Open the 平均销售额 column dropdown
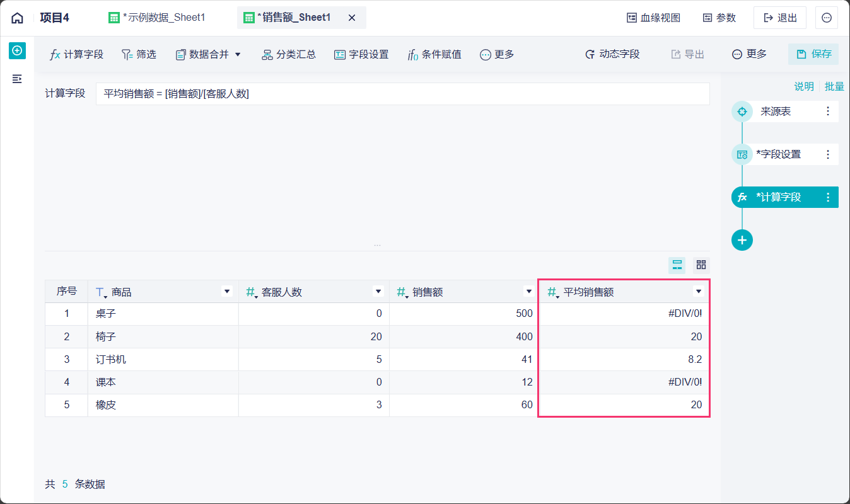Screen dimensions: 850x504 pyautogui.click(x=698, y=291)
